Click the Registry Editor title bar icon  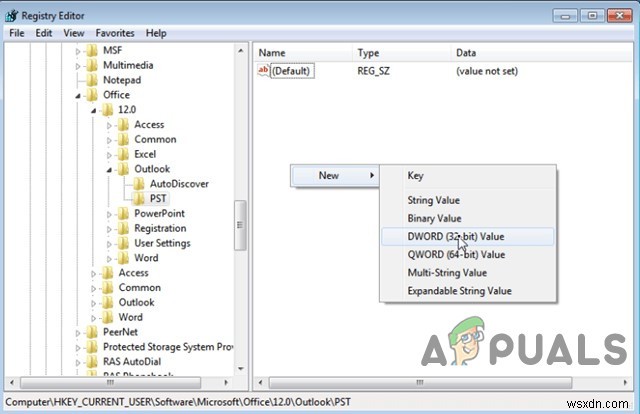pyautogui.click(x=12, y=16)
